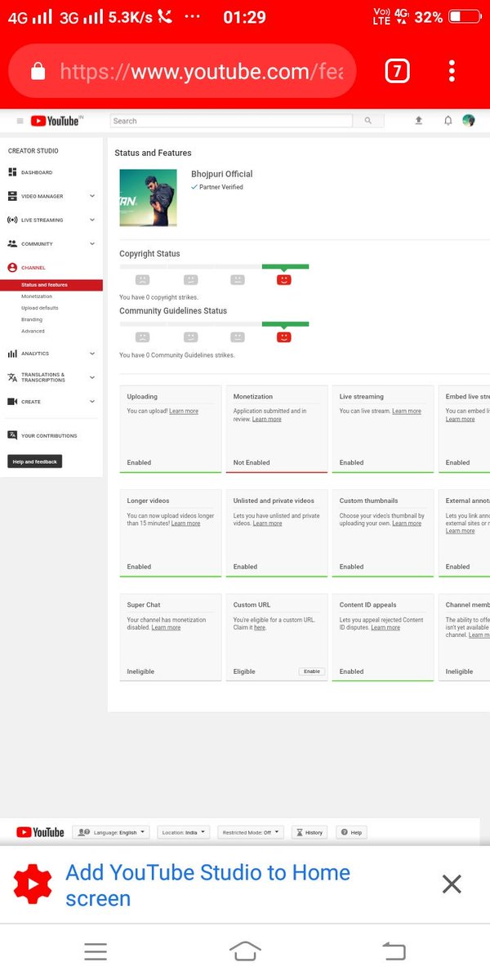Click the Your Contributions icon

click(12, 435)
